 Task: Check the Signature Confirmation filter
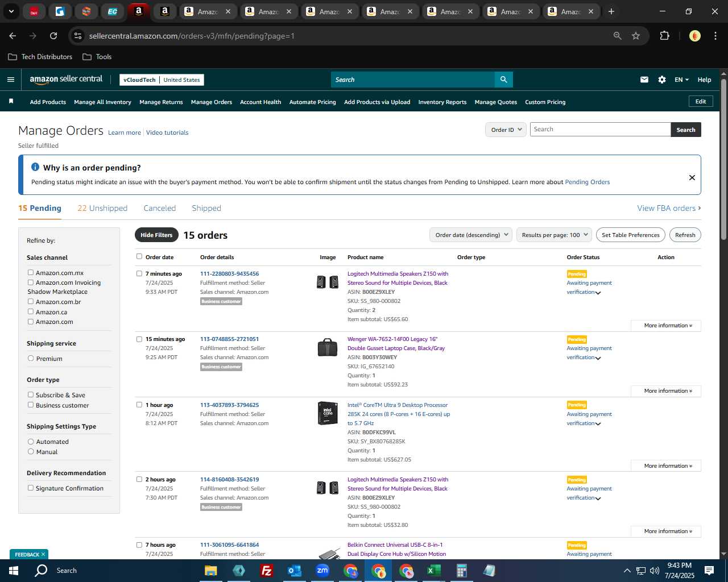click(31, 488)
